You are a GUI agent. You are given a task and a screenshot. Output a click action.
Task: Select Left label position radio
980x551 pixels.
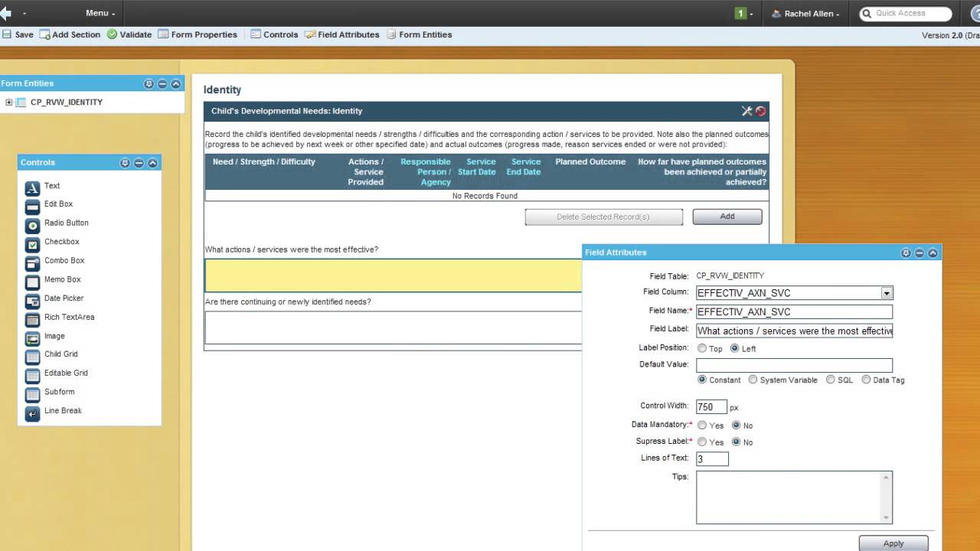735,348
